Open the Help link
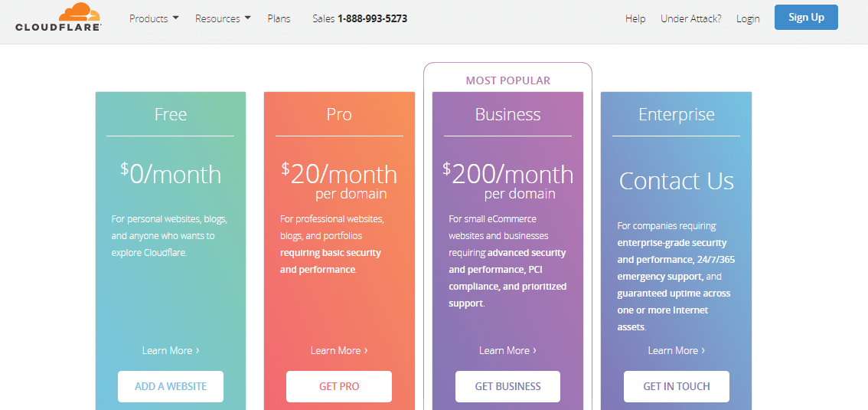 (x=635, y=18)
